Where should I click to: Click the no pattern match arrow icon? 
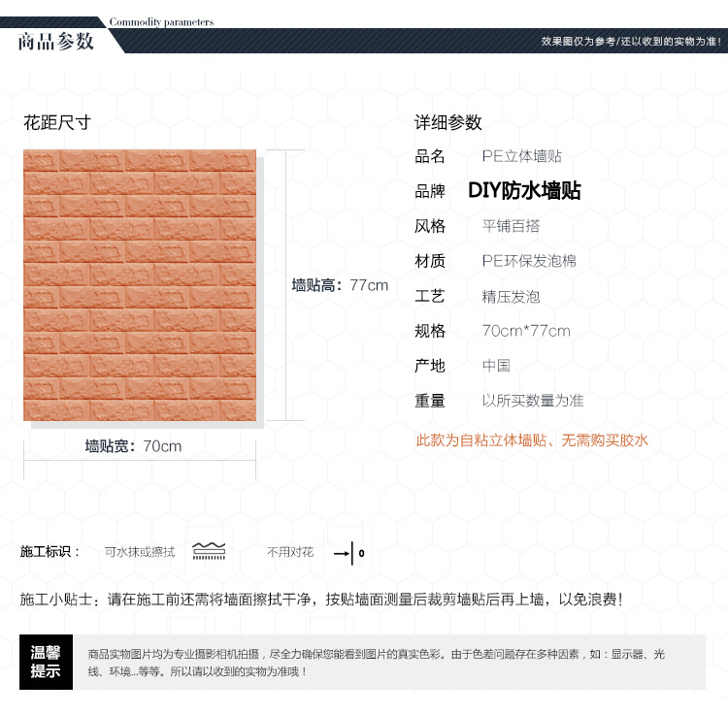[x=348, y=553]
